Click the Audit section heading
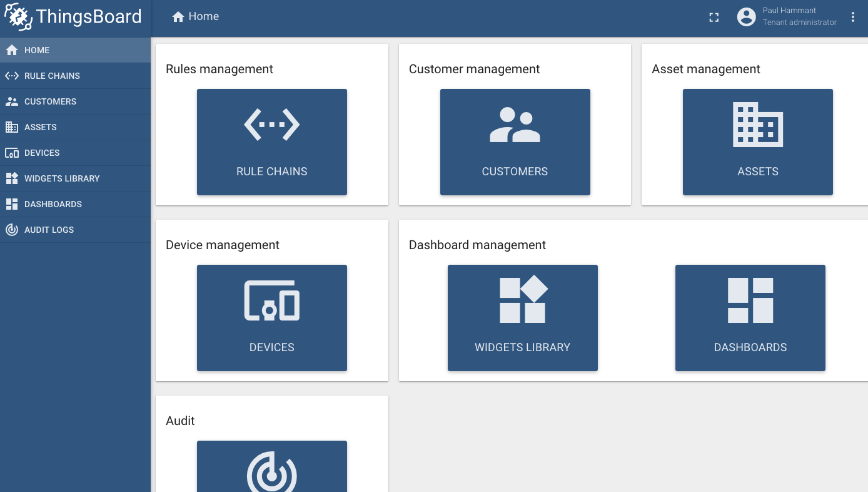This screenshot has height=492, width=868. tap(180, 421)
